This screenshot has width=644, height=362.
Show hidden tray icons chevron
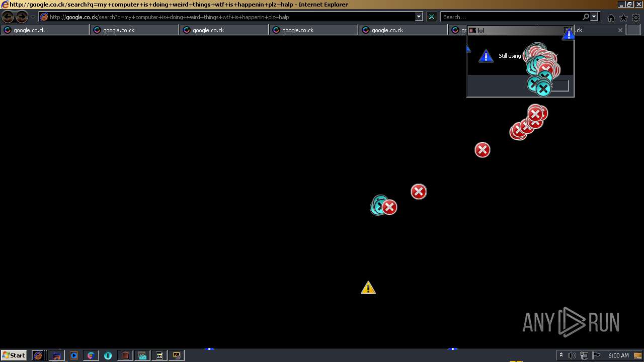[561, 355]
